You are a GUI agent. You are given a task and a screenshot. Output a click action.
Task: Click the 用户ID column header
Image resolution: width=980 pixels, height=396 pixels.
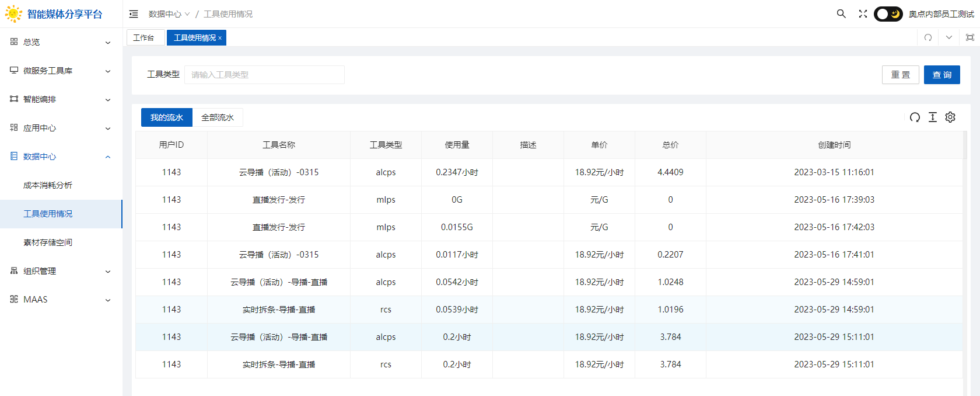[171, 145]
